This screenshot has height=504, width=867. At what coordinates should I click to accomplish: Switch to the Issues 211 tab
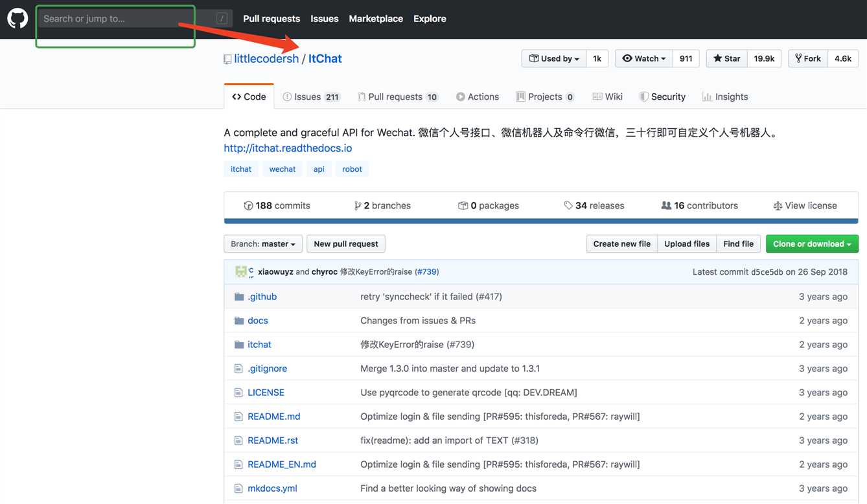click(311, 97)
